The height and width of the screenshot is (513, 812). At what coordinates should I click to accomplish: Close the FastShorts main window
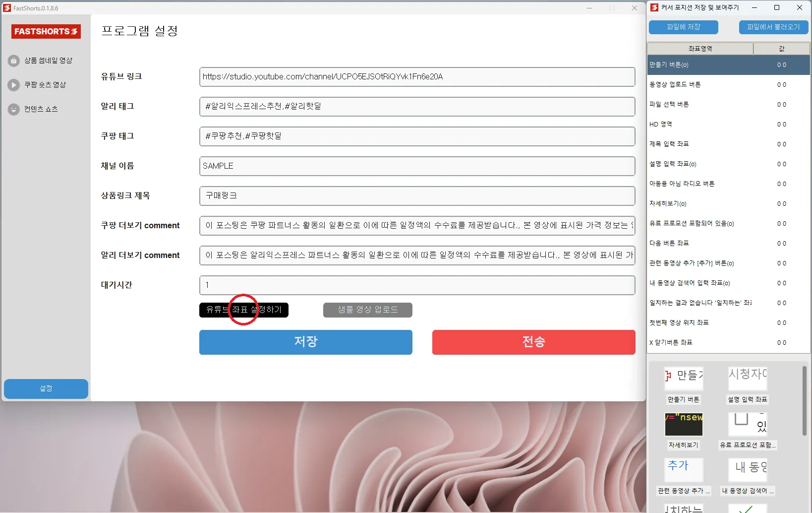pos(635,8)
